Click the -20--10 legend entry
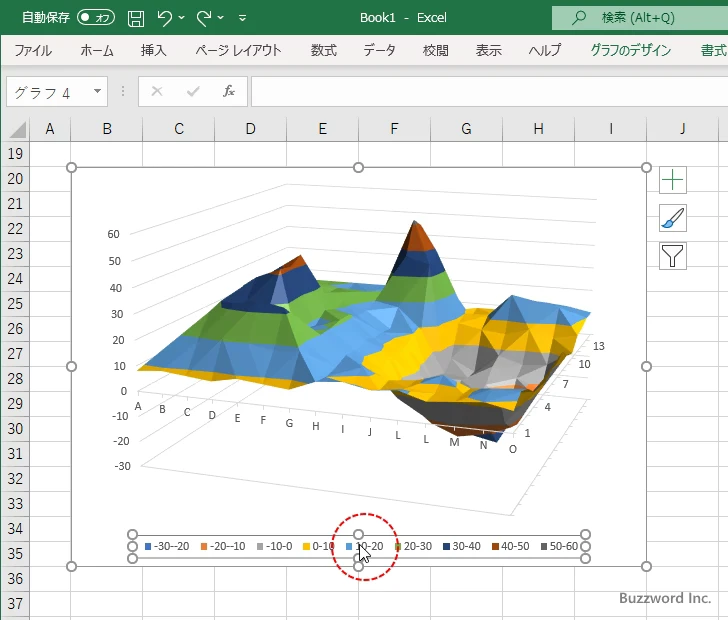The height and width of the screenshot is (620, 728). (x=223, y=546)
